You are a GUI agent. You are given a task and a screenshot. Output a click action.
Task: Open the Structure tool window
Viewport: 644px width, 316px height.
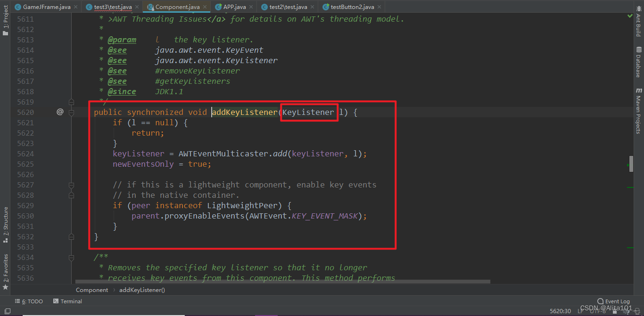[5, 225]
